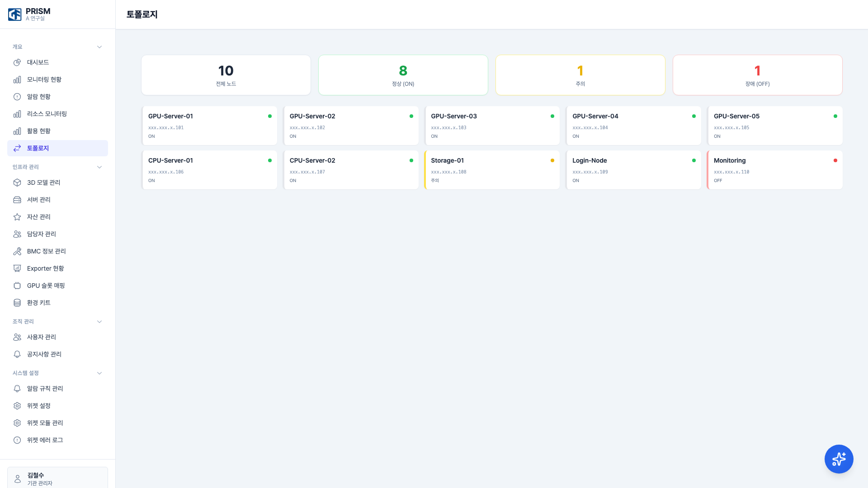
Task: Click the 위젯 설정 gear icon
Action: point(17,406)
